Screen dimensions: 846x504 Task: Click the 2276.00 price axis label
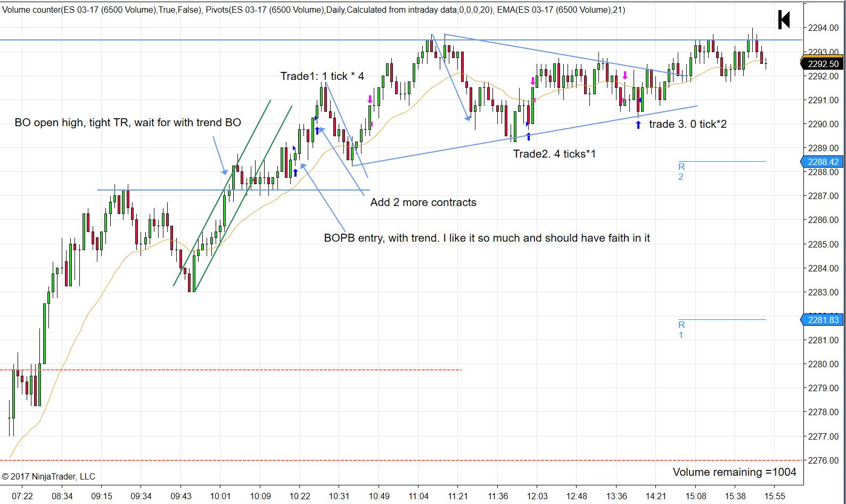coord(823,460)
